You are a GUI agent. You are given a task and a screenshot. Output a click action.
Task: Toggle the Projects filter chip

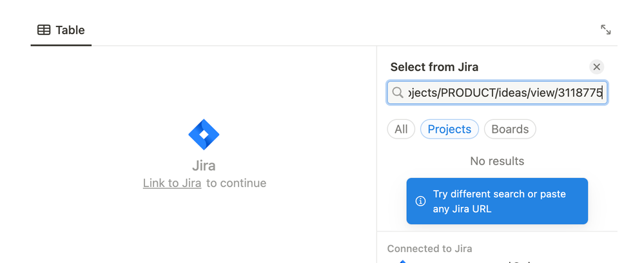(449, 129)
